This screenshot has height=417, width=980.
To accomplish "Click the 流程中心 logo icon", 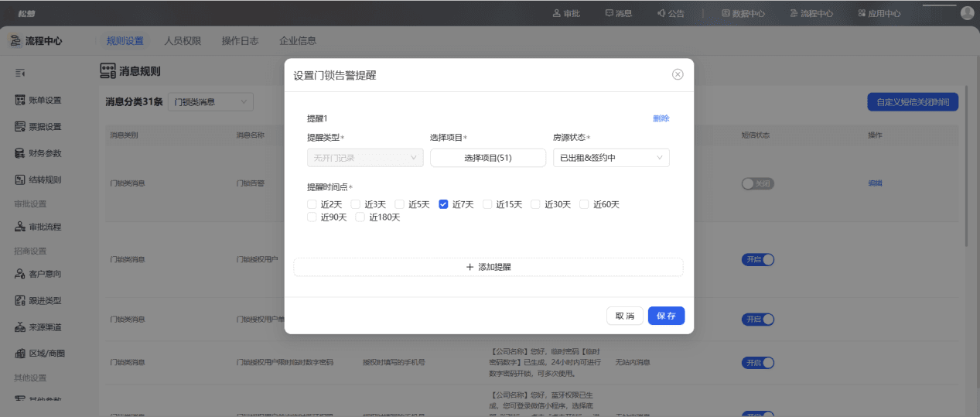I will click(x=15, y=40).
